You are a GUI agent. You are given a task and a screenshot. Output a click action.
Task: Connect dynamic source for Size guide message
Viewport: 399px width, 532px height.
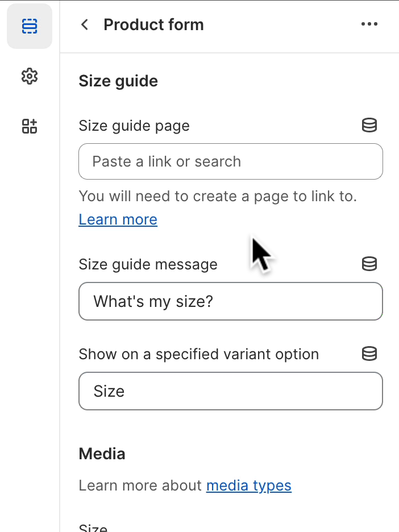coord(369,264)
